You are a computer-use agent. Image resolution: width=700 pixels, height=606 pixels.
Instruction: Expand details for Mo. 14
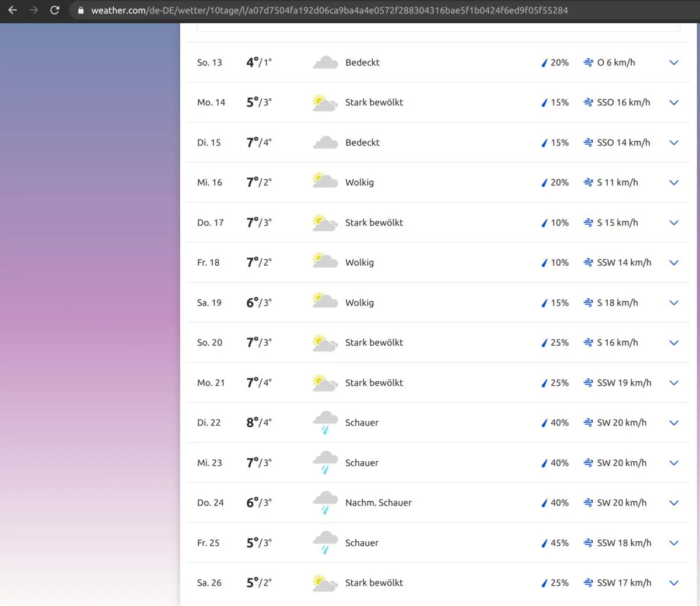(x=674, y=102)
